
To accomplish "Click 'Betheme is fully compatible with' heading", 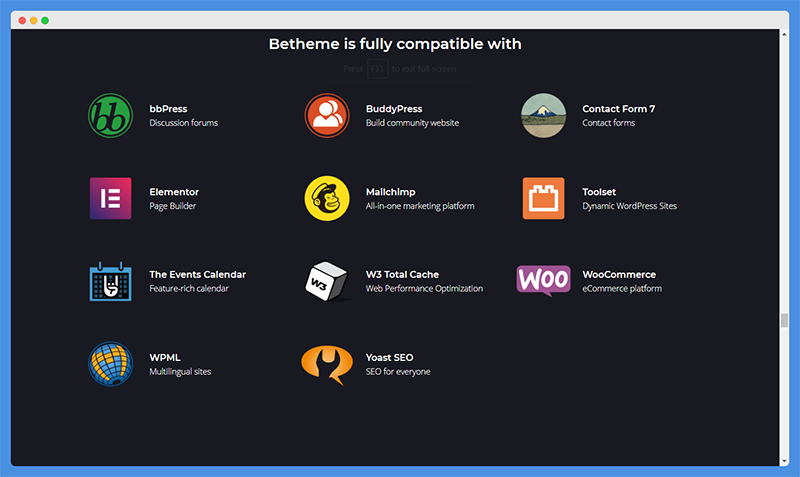I will pyautogui.click(x=395, y=44).
